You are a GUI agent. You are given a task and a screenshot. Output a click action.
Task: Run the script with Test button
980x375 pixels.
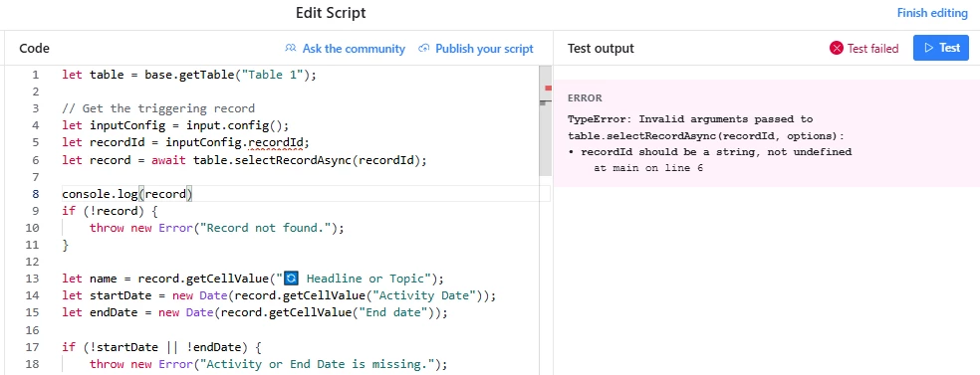pyautogui.click(x=940, y=48)
